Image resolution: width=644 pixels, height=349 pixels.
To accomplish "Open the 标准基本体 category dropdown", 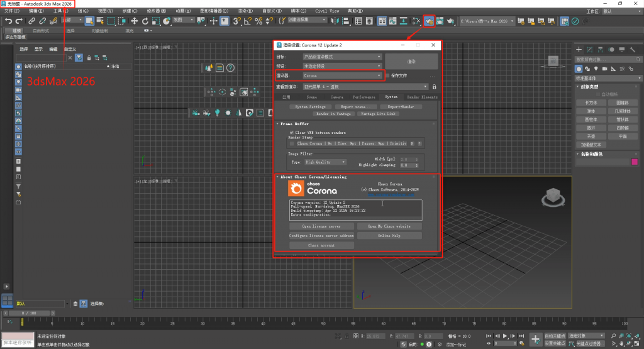I will coord(608,78).
